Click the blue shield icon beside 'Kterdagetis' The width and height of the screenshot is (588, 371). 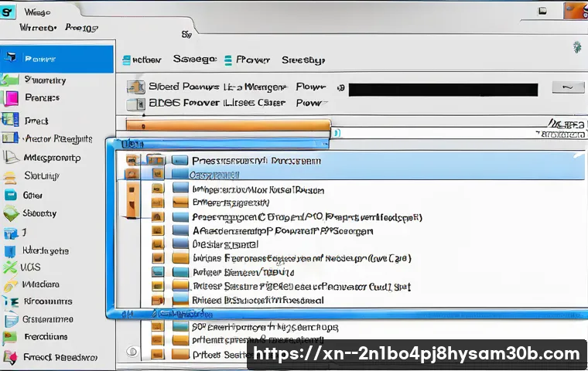[x=10, y=251]
